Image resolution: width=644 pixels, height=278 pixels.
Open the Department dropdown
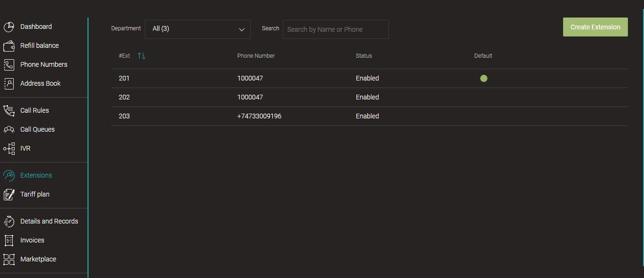(197, 29)
